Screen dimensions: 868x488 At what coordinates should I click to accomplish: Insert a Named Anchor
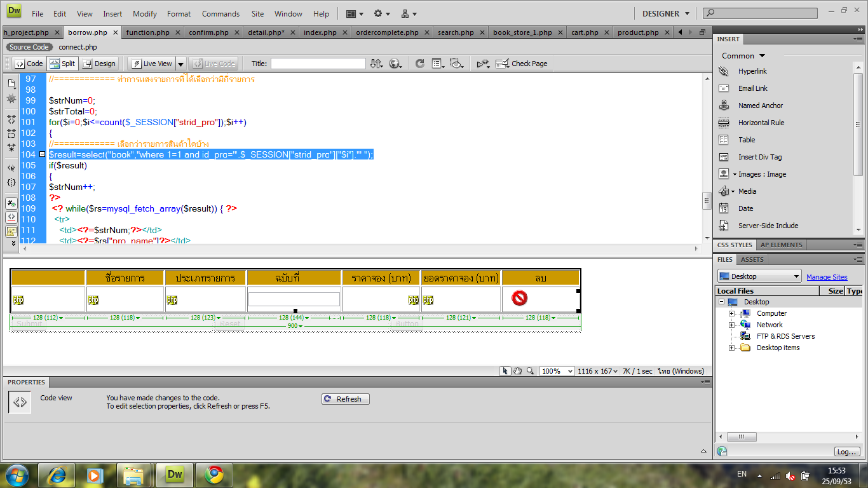click(x=761, y=105)
